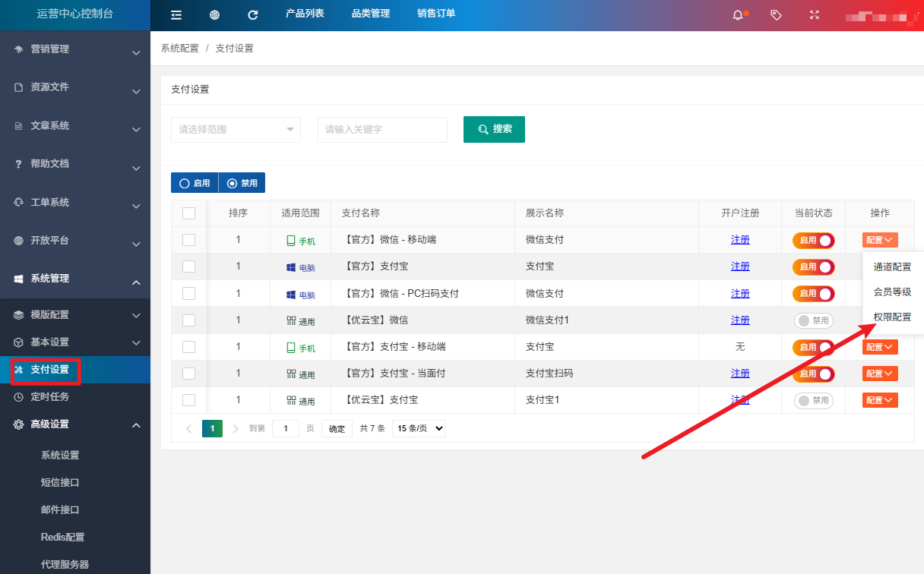Viewport: 924px width, 574px height.
Task: Open 配置 dropdown for 支付宝 - 当面付 row
Action: tap(880, 374)
